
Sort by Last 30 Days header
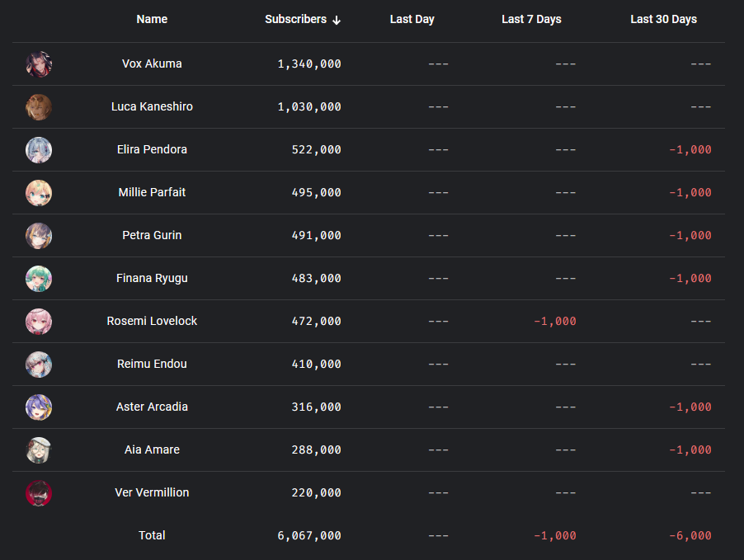(663, 19)
